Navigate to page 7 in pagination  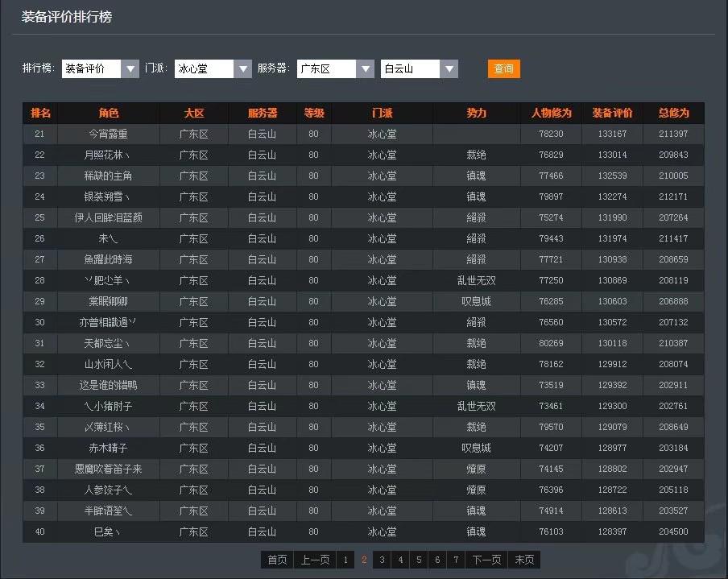(456, 560)
